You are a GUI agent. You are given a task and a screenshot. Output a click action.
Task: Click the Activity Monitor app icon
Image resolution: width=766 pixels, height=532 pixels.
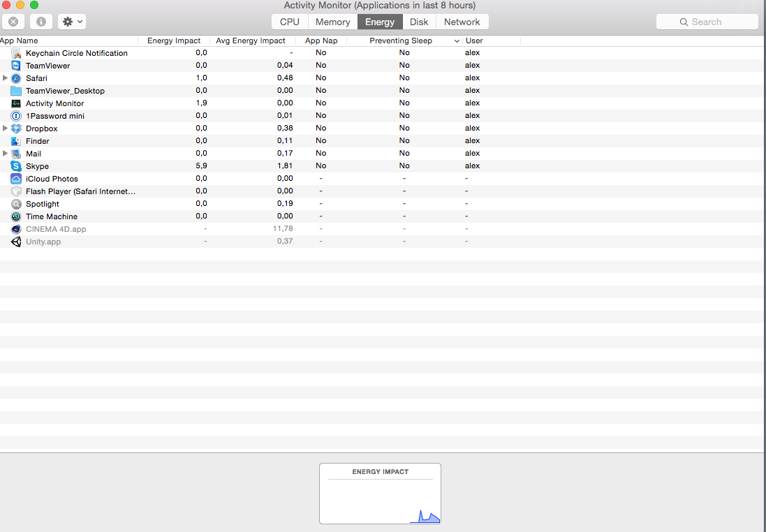(x=16, y=103)
